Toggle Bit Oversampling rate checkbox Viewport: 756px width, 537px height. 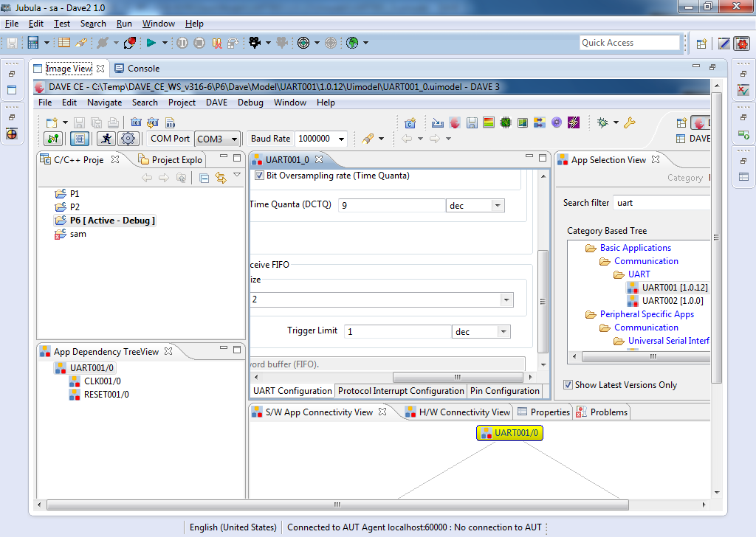coord(259,176)
